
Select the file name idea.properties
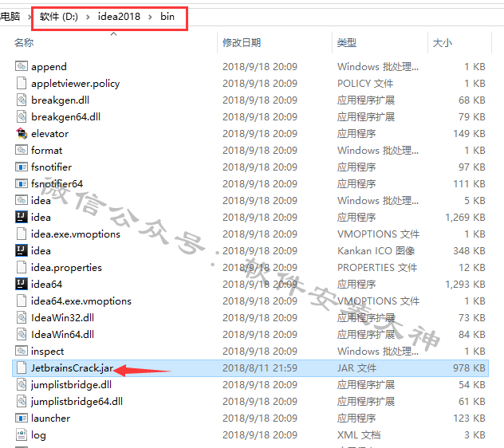[66, 267]
